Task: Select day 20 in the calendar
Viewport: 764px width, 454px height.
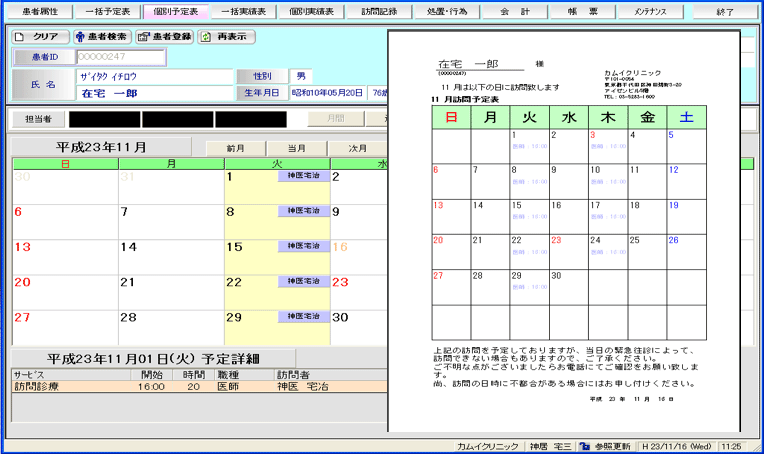Action: click(x=65, y=292)
